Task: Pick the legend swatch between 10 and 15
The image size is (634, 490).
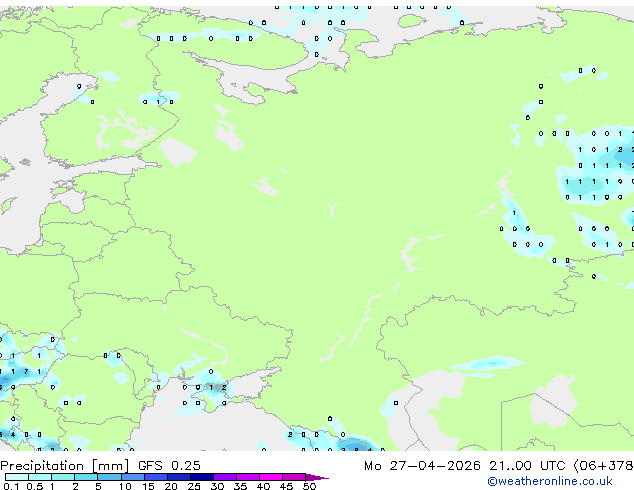Action: coord(134,477)
